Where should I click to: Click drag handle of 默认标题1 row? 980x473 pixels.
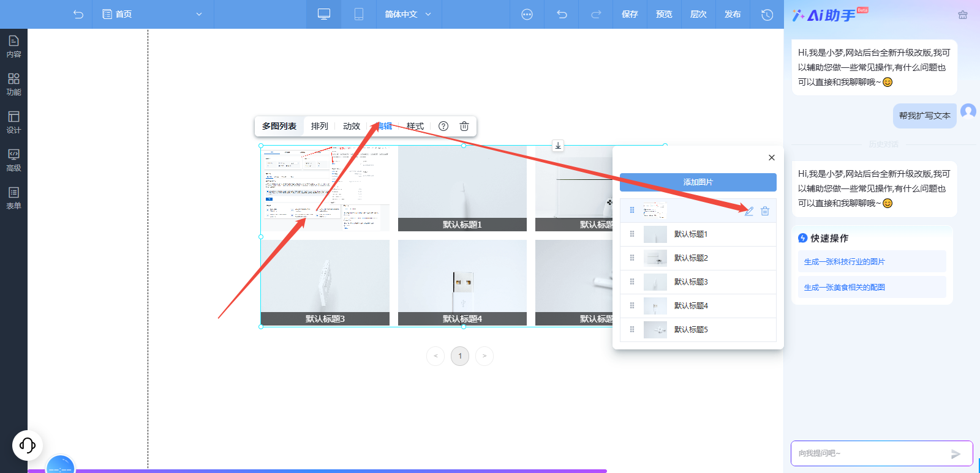coord(632,234)
